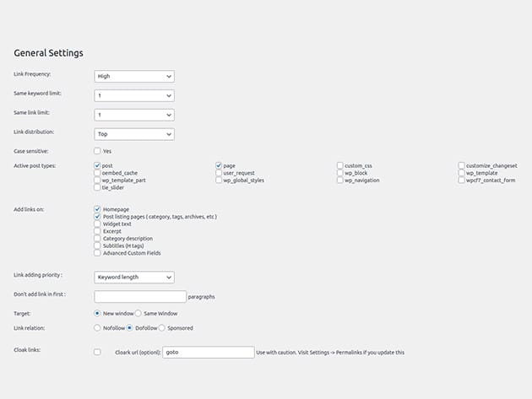
Task: Expand the Same keyword limit dropdown
Action: (134, 95)
